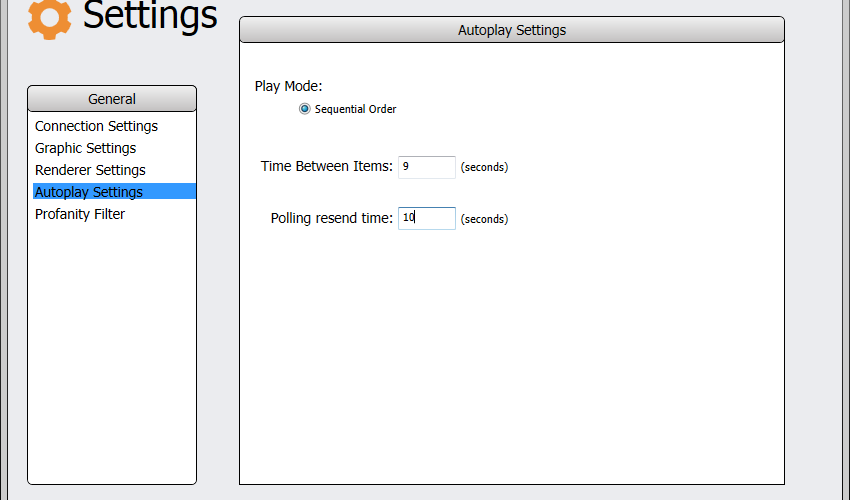Click the Sequential Order label text
The width and height of the screenshot is (850, 500).
pos(356,109)
